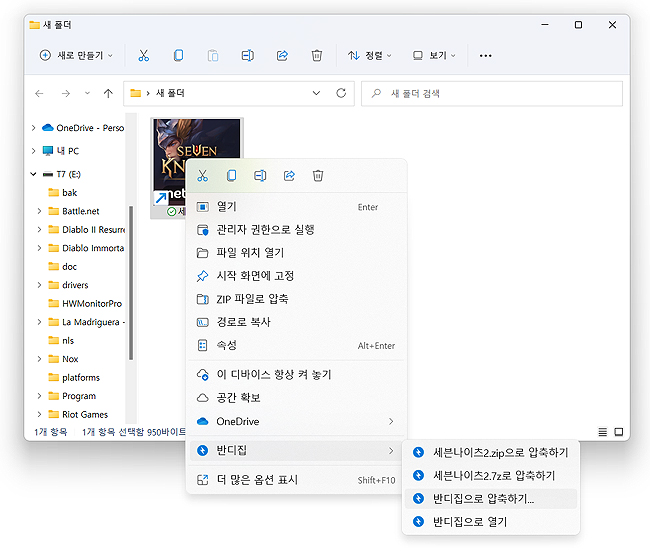Select 세븐나이츠2.zip으로 압축하기 in the submenu
The height and width of the screenshot is (551, 650).
coord(491,452)
